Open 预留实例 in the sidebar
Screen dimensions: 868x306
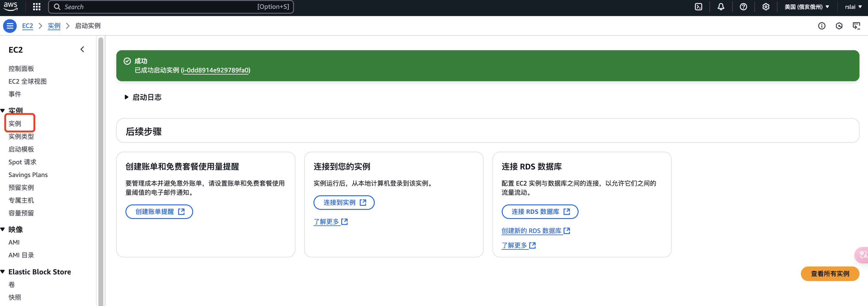tap(21, 188)
